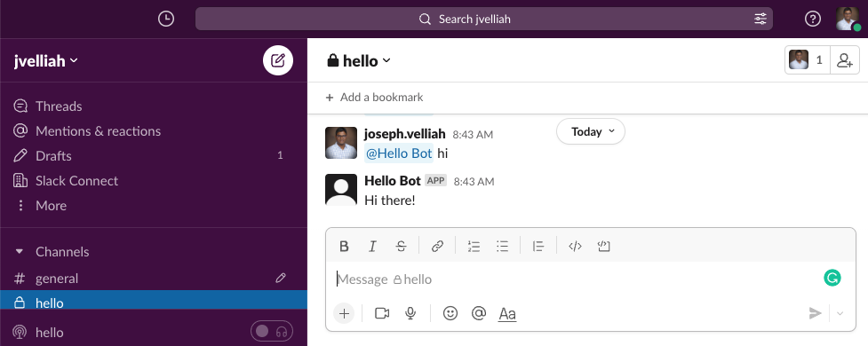This screenshot has width=868, height=346.
Task: Open the emoji picker
Action: tap(450, 313)
